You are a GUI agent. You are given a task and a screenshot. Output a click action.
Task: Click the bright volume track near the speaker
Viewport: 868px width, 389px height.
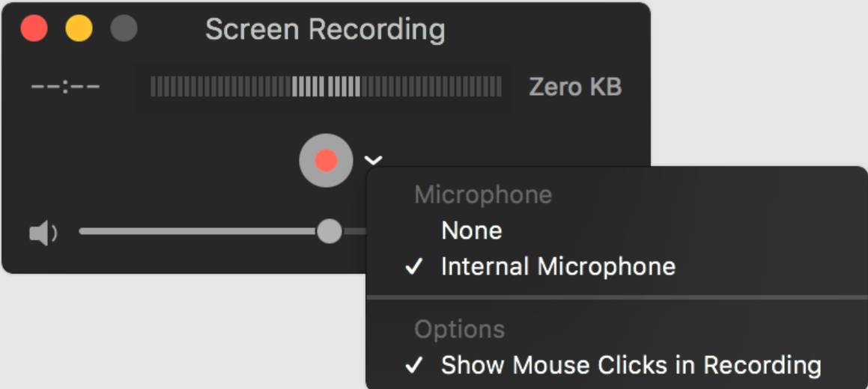[198, 231]
